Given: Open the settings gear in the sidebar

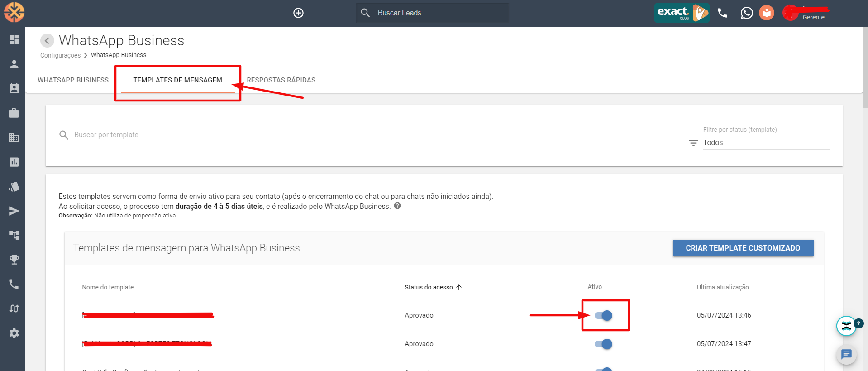Looking at the screenshot, I should (x=14, y=333).
